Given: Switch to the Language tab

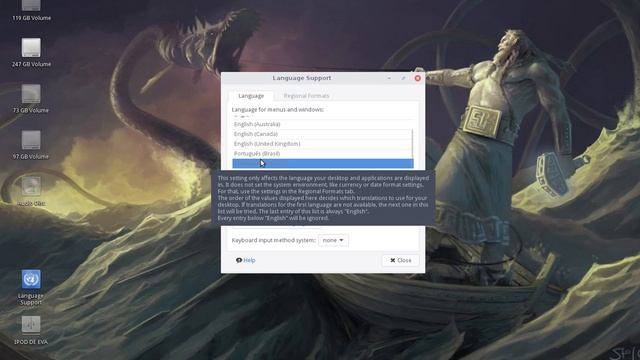Looking at the screenshot, I should tap(251, 96).
